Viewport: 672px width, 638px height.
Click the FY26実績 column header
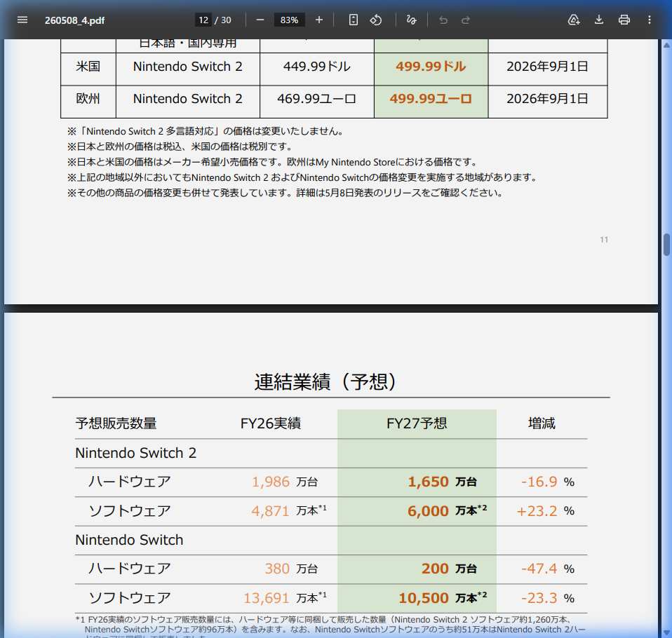click(271, 423)
